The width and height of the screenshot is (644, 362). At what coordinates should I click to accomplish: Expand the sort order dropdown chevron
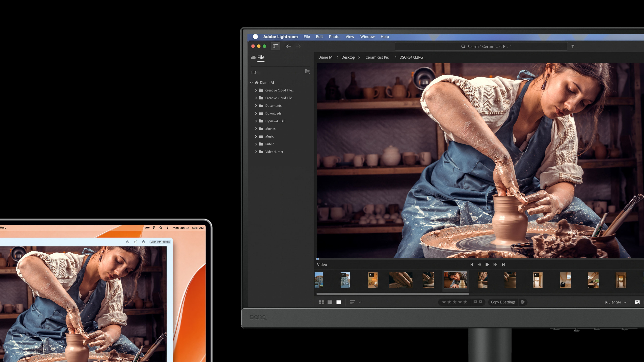coord(360,302)
